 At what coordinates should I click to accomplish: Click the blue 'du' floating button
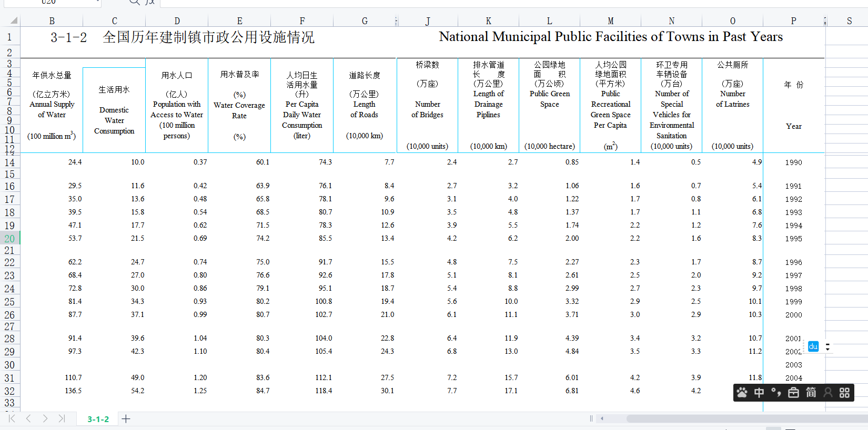tap(813, 346)
